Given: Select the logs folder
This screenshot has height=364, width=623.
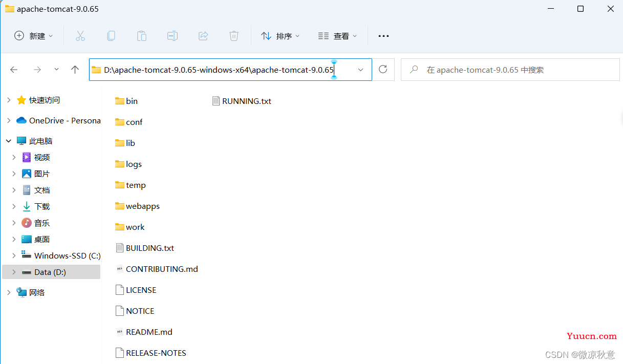Looking at the screenshot, I should tap(128, 164).
